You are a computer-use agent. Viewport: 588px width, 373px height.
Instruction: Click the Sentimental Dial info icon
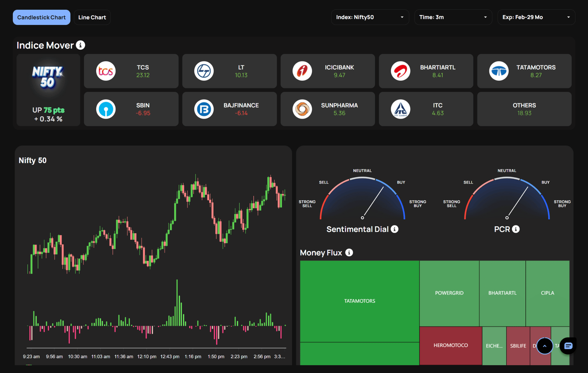click(394, 229)
